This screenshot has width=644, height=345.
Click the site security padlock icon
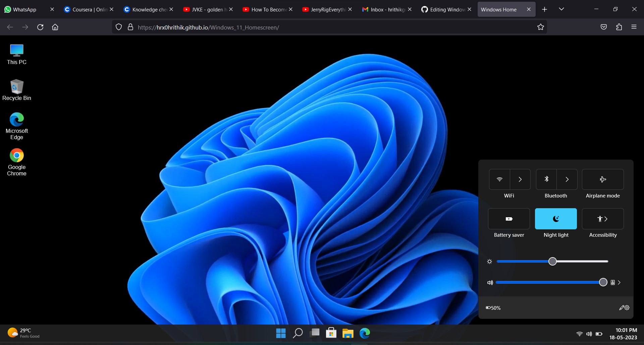pos(130,27)
